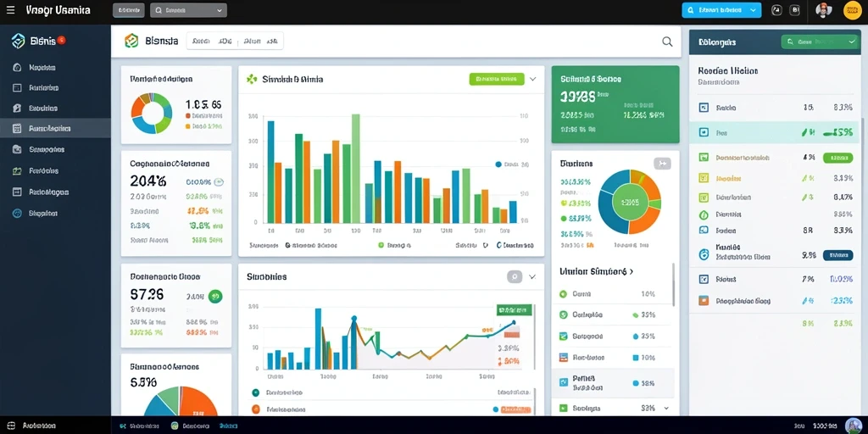
Task: Click the green leaf circle icon in right panel
Action: (704, 214)
